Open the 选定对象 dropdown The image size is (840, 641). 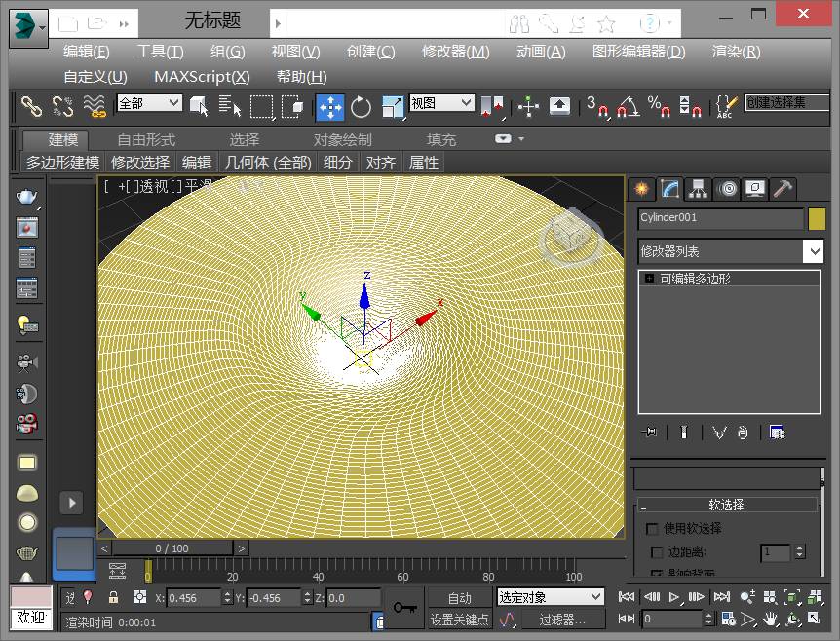coord(551,597)
